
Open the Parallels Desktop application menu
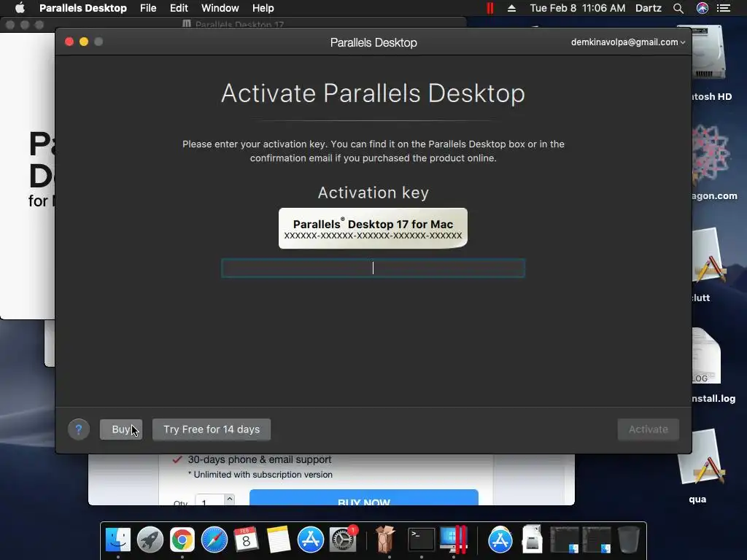[83, 8]
